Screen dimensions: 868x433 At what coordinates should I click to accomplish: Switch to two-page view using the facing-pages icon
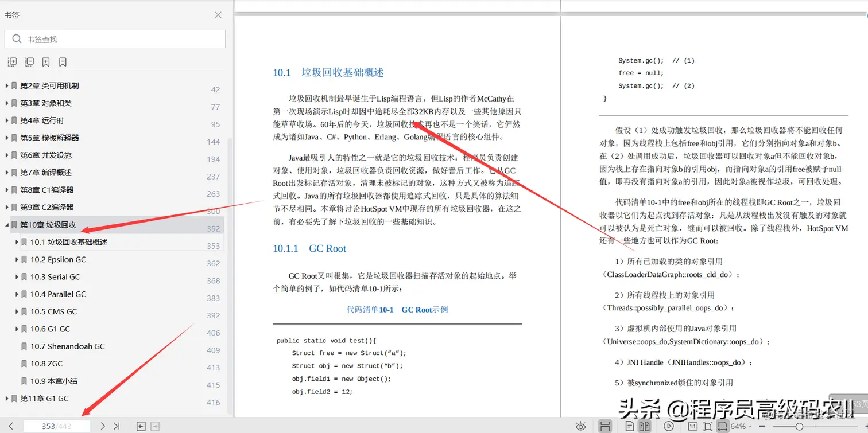[645, 427]
